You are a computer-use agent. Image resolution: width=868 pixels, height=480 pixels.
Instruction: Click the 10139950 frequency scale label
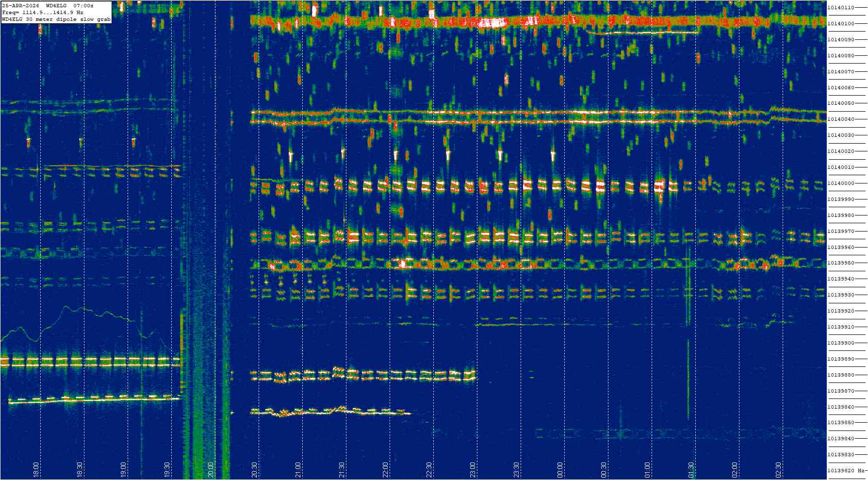pyautogui.click(x=841, y=263)
